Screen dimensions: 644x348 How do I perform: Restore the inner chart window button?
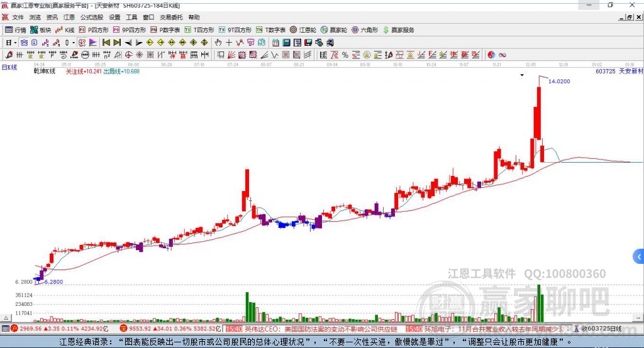tap(630, 17)
